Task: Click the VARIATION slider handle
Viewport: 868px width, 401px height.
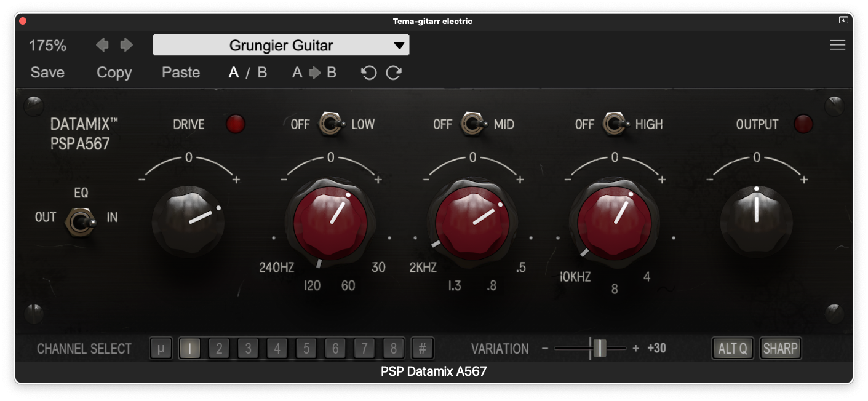Action: [x=600, y=349]
